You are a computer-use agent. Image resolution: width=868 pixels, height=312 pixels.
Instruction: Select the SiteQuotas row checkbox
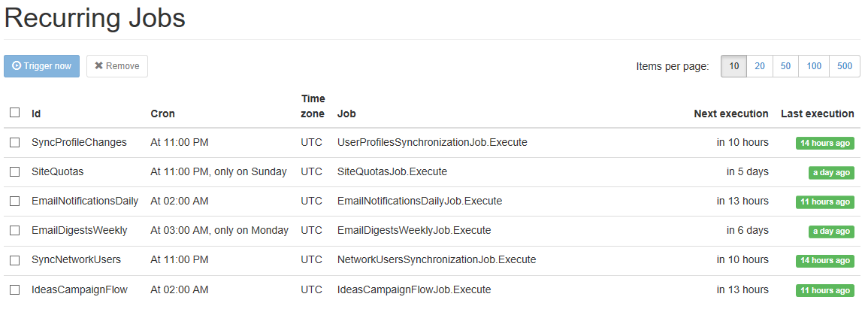tap(15, 172)
